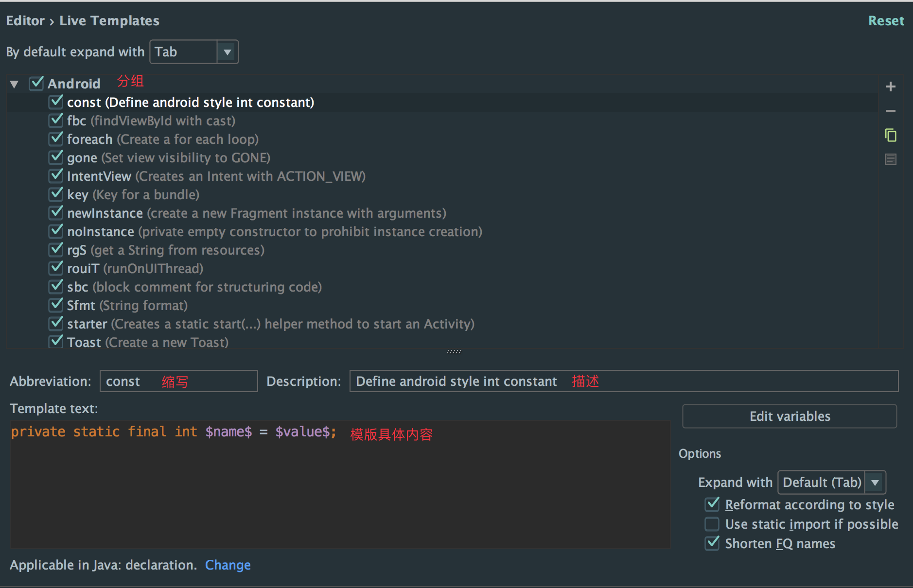The width and height of the screenshot is (913, 588).
Task: Select the foreach template entry
Action: tap(162, 139)
